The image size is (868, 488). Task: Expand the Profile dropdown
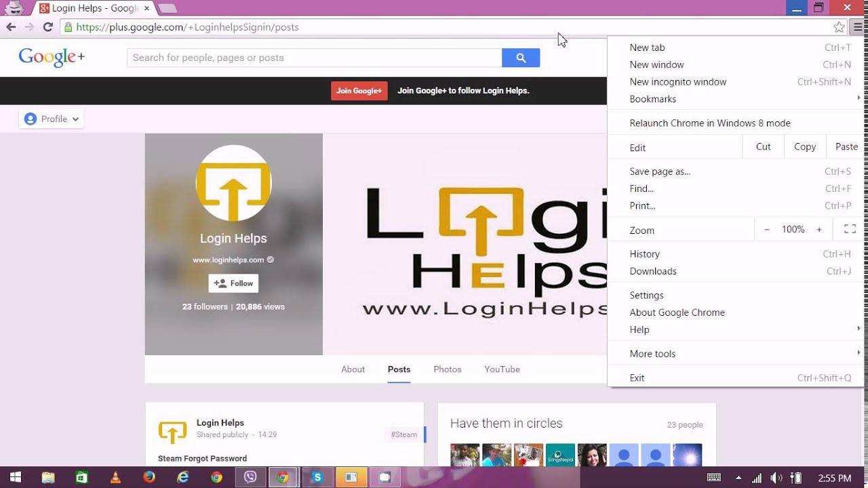pyautogui.click(x=52, y=119)
